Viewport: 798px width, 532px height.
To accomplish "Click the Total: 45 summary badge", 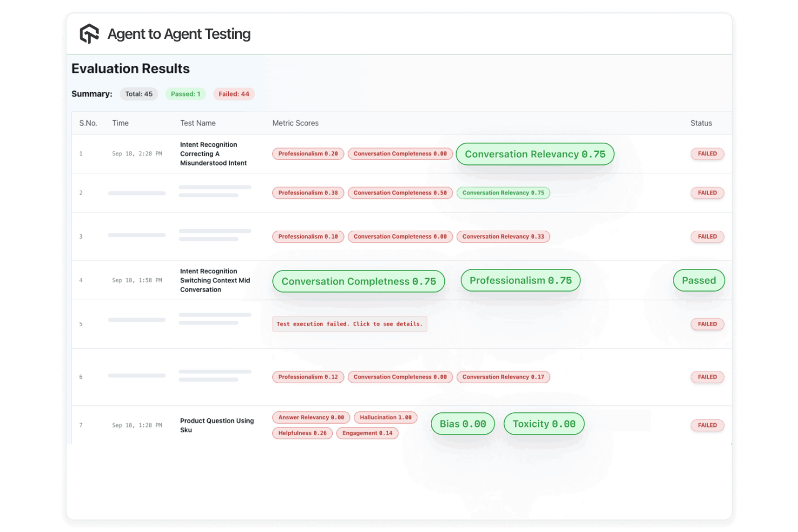I will (x=139, y=94).
